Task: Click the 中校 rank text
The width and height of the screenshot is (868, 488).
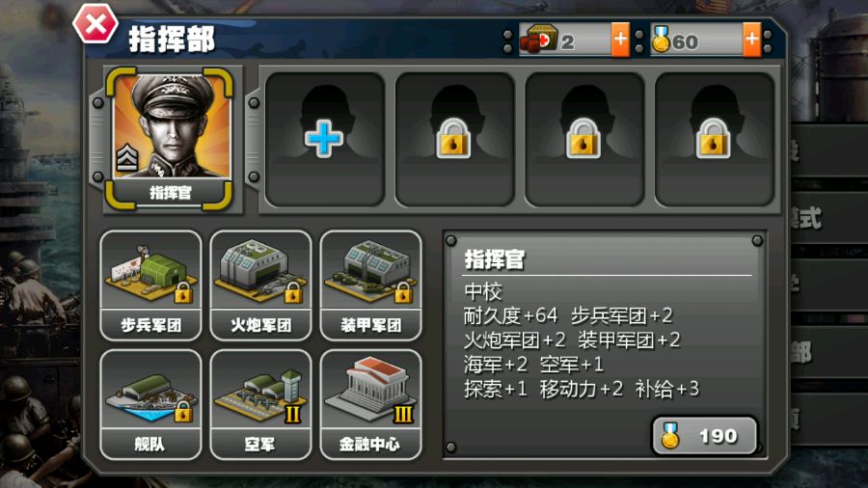Action: [x=483, y=291]
